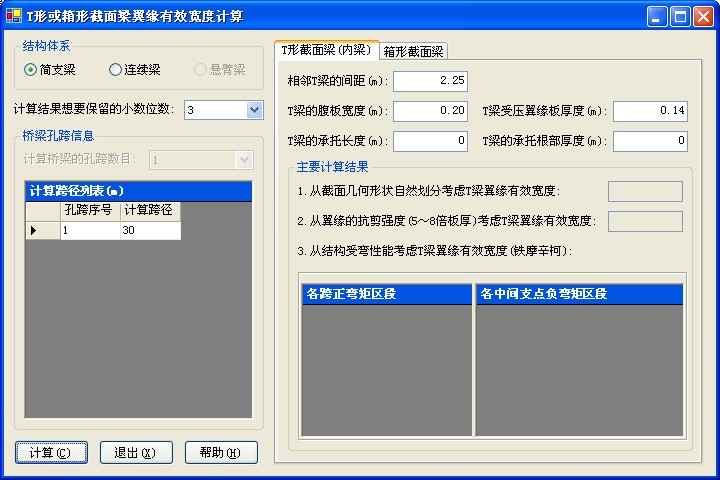Click the T梁的承托长度 input field
Screen dimensions: 720x480
[430, 141]
